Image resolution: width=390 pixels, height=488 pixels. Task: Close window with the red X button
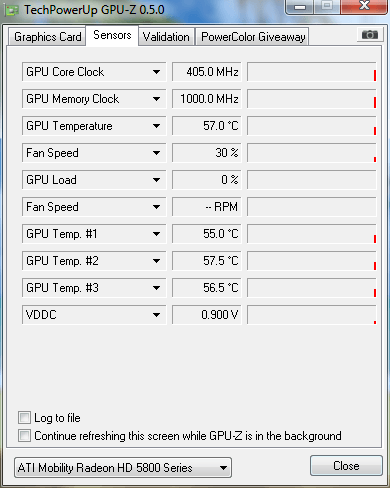click(x=364, y=6)
